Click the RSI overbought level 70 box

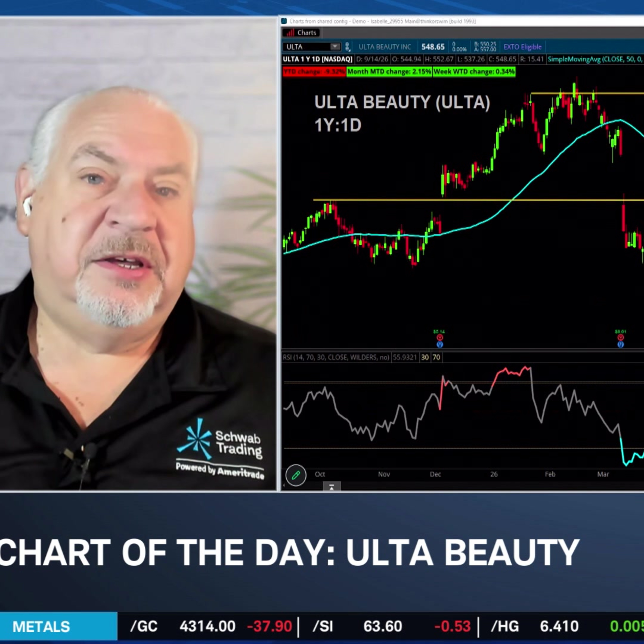point(436,357)
